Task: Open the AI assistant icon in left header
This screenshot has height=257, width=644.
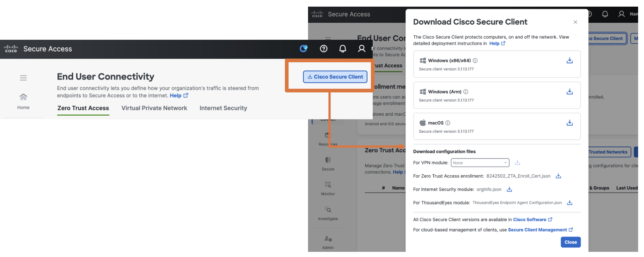Action: tap(304, 49)
